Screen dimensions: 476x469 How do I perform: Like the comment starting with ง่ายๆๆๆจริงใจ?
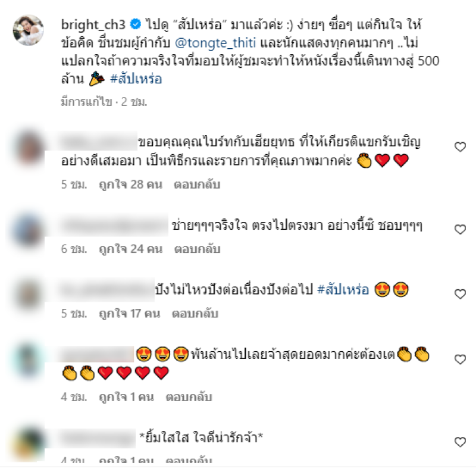tap(460, 229)
